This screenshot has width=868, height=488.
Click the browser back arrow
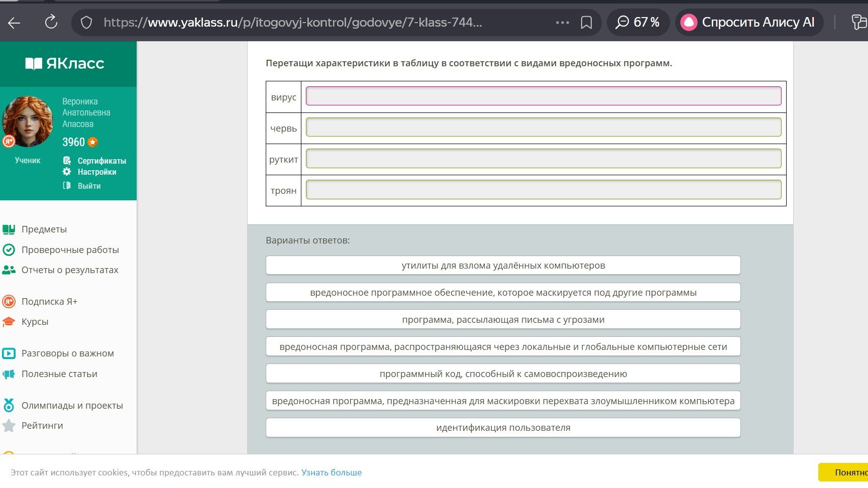pos(14,22)
